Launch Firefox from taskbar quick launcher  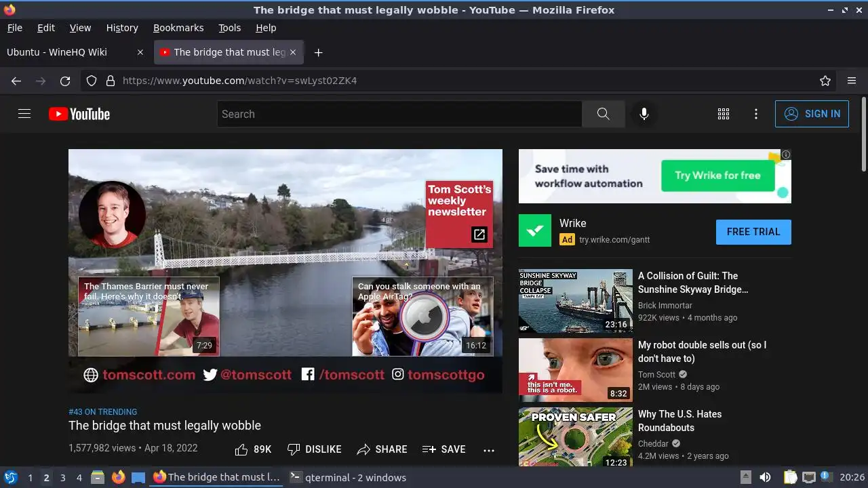coord(118,477)
